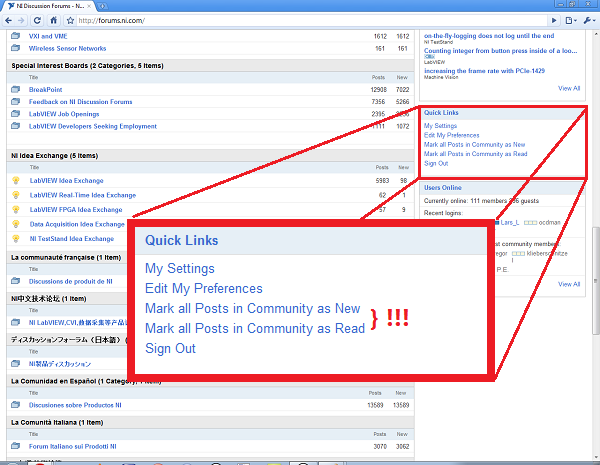
Task: Select the NI Discussion Forums tab
Action: (49, 6)
